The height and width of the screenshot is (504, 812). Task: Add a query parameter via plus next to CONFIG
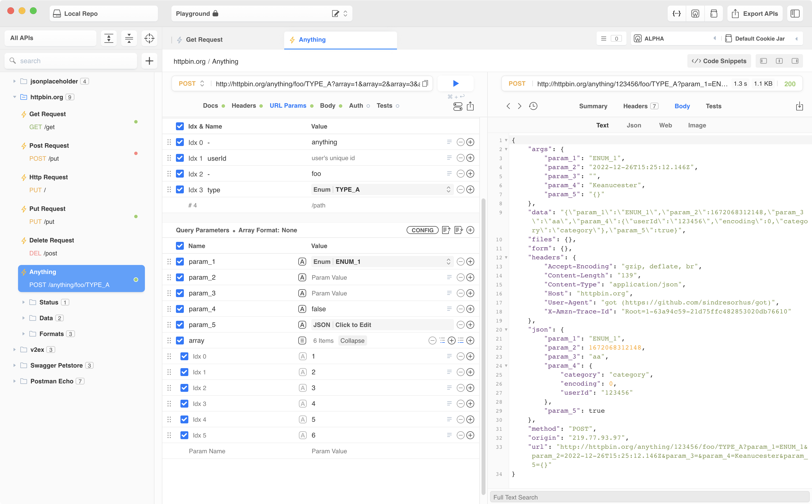point(470,230)
